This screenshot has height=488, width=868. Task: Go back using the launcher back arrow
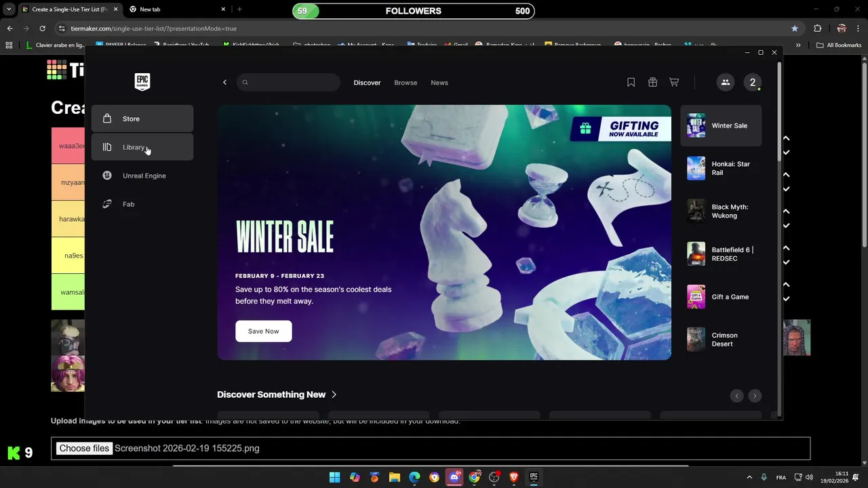[224, 83]
